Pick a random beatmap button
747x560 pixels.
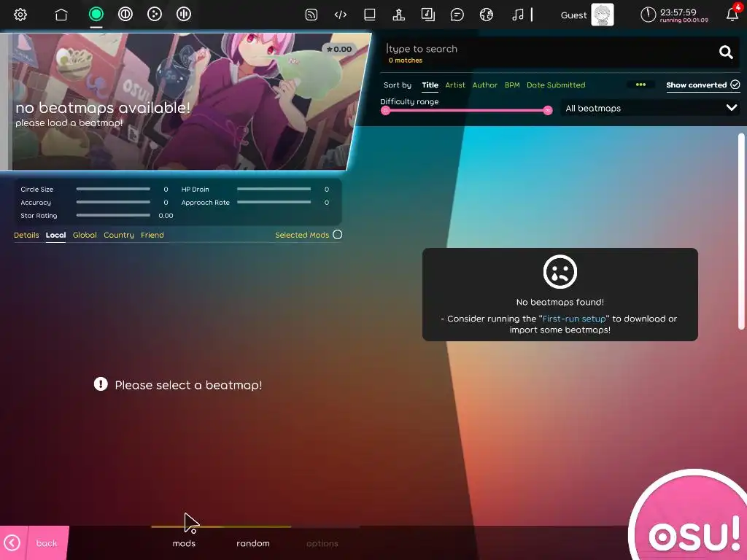253,542
